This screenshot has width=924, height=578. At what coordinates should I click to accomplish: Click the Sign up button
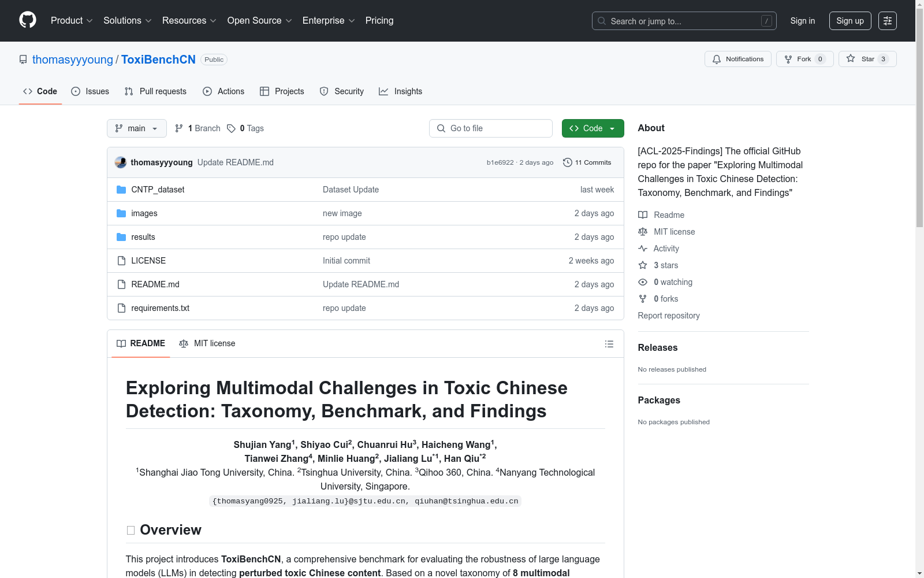coord(850,21)
